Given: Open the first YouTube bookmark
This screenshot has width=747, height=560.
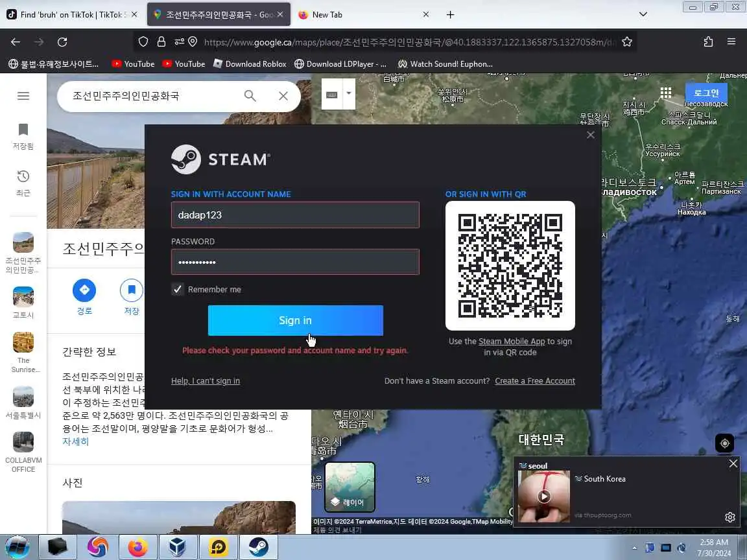Looking at the screenshot, I should (x=133, y=64).
